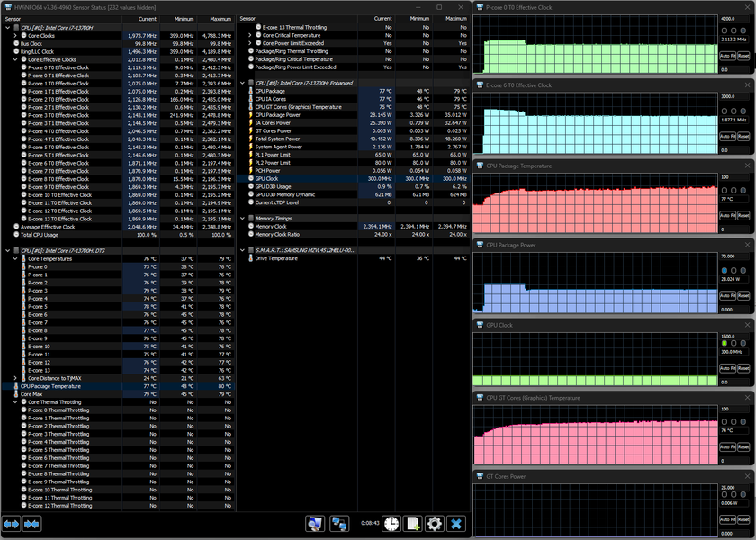Screen dimensions: 756x540
Task: Click the drive icon of S.M.A.R.T. Samsung group
Action: point(251,250)
